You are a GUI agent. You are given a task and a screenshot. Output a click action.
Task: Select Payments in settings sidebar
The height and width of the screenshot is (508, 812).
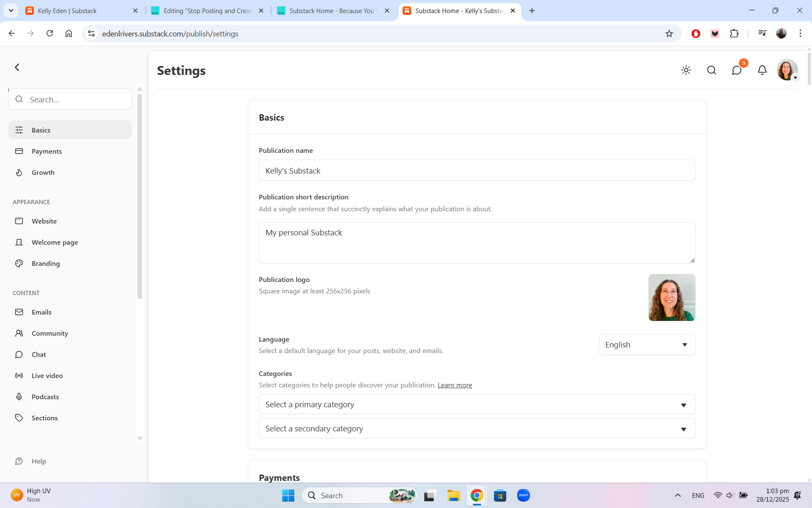point(47,151)
